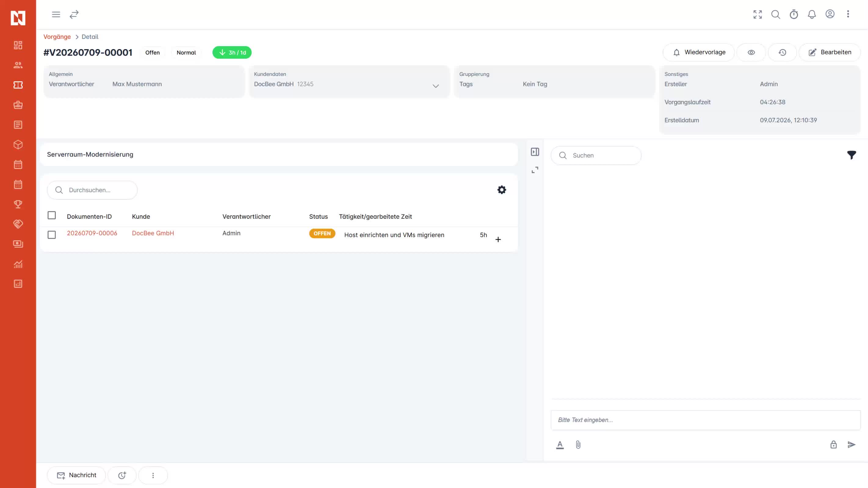Viewport: 868px width, 488px height.
Task: Click the Host einrichten und VMs migrieren text
Action: tap(394, 235)
